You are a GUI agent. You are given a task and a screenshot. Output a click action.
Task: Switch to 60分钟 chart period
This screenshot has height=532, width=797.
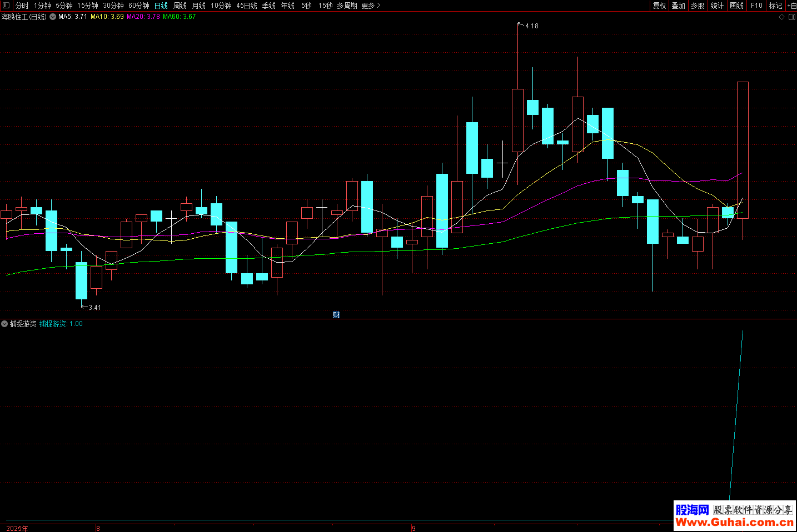coord(139,6)
